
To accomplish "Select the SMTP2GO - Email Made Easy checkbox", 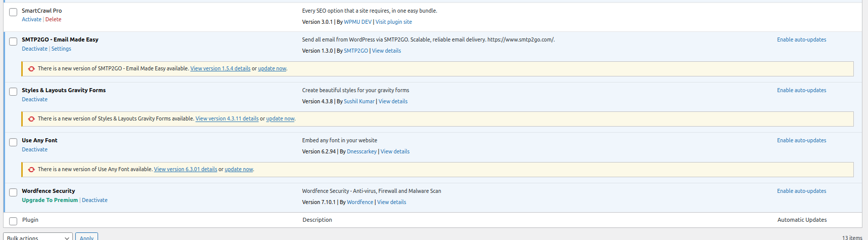I will (x=13, y=41).
